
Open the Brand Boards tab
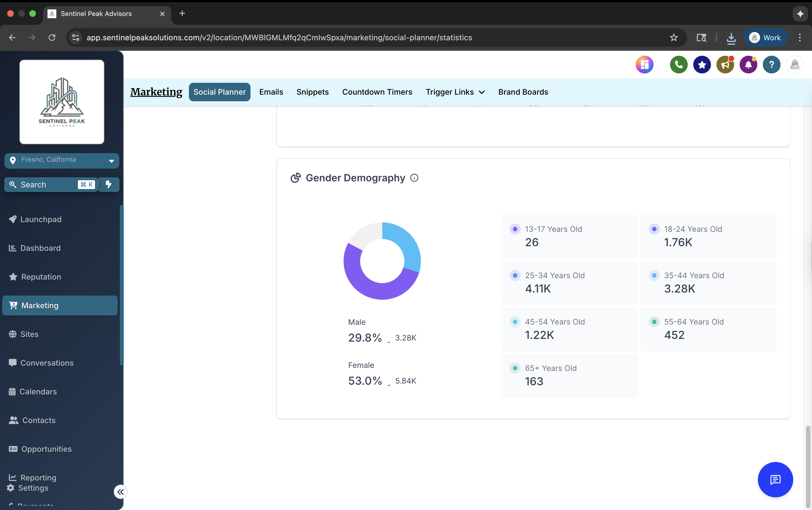523,92
